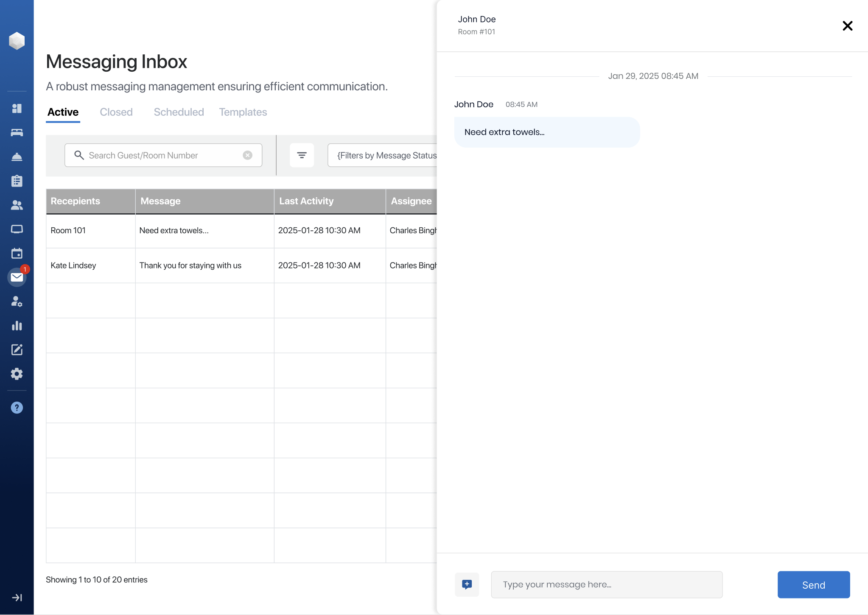Image resolution: width=868 pixels, height=615 pixels.
Task: Sort by Recepients column header
Action: (x=91, y=201)
